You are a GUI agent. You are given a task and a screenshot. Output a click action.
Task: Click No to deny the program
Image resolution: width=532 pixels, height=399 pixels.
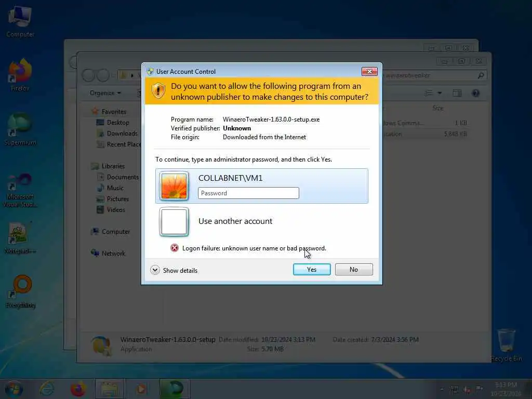pyautogui.click(x=353, y=270)
